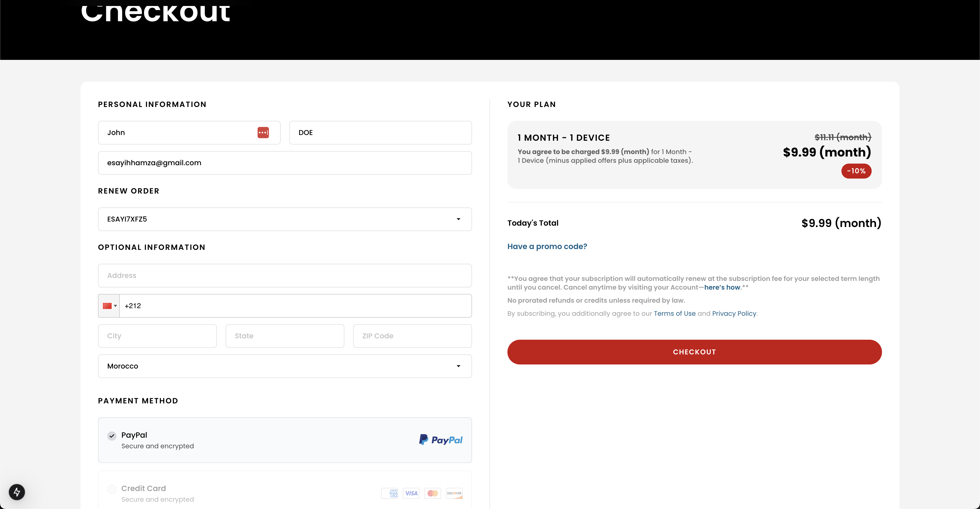Viewport: 980px width, 509px height.
Task: Click the '1 MONTH - 1 DEVICE' plan title
Action: (563, 138)
